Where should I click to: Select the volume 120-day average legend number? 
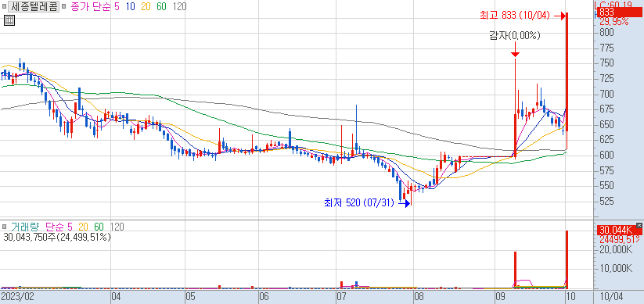click(x=117, y=227)
